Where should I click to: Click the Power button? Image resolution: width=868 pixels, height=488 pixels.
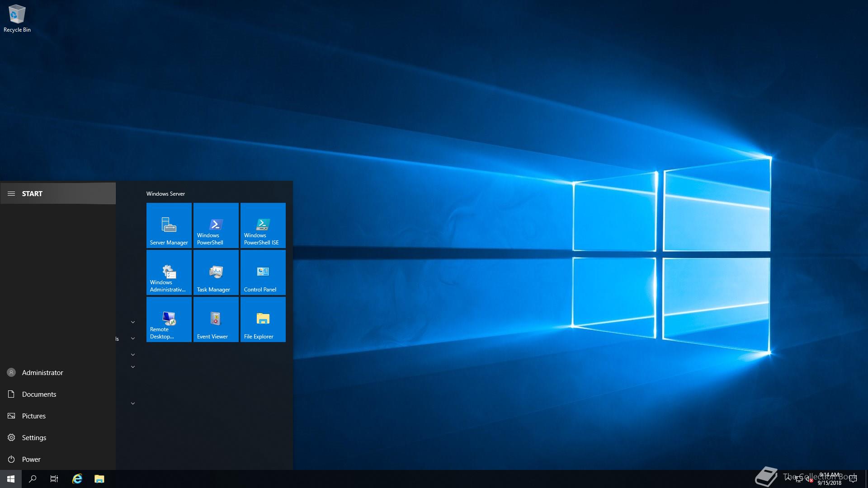(31, 459)
